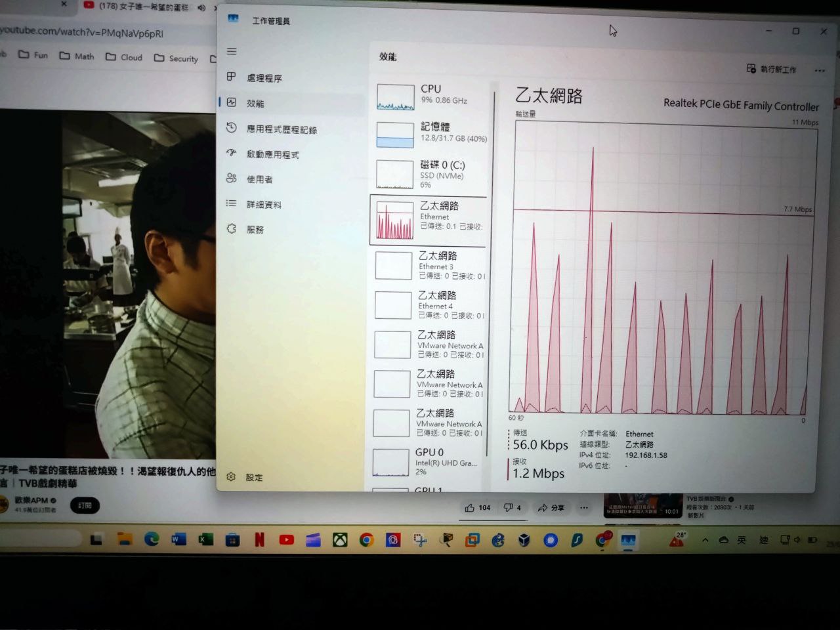Select the 記憶體 (Memory) performance item
This screenshot has height=630, width=840.
click(x=430, y=134)
